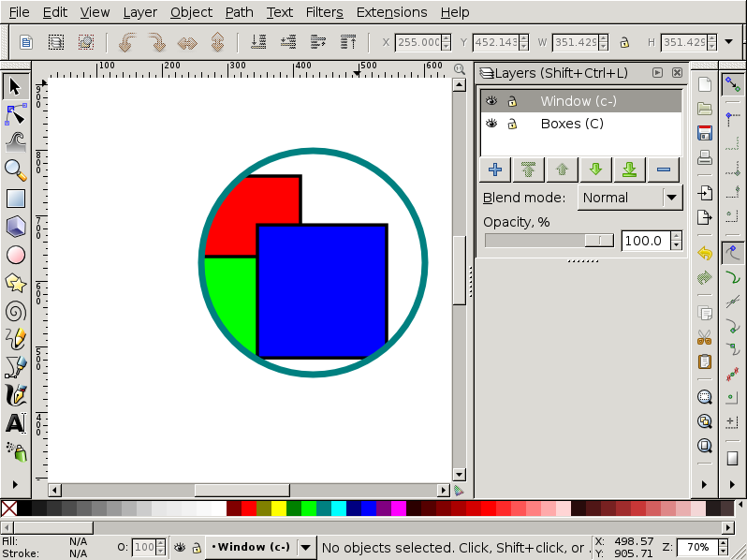Select the Calligraphy tool
Viewport: 747px width, 560px height.
[x=16, y=395]
